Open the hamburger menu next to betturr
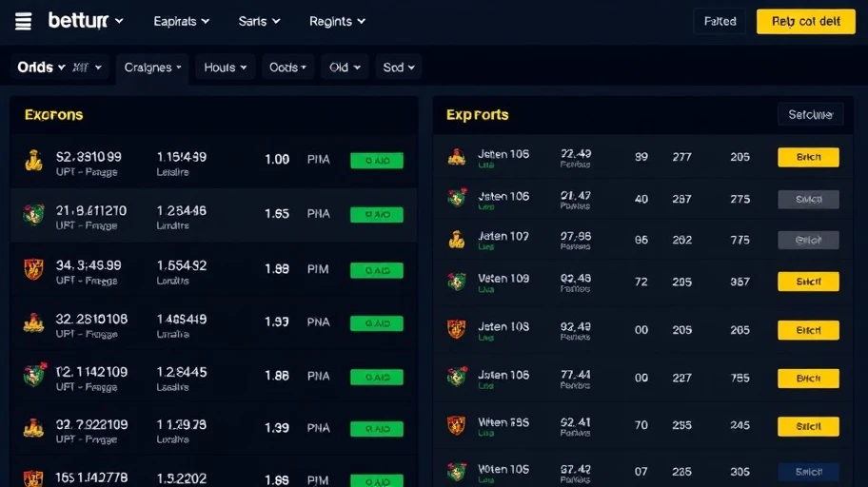Viewport: 868px width, 487px height. click(x=24, y=21)
